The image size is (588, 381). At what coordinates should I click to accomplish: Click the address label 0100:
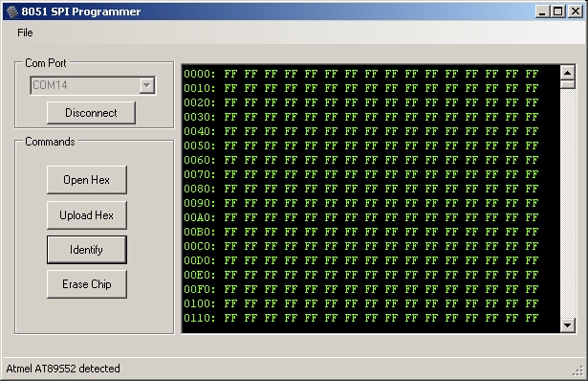click(200, 303)
